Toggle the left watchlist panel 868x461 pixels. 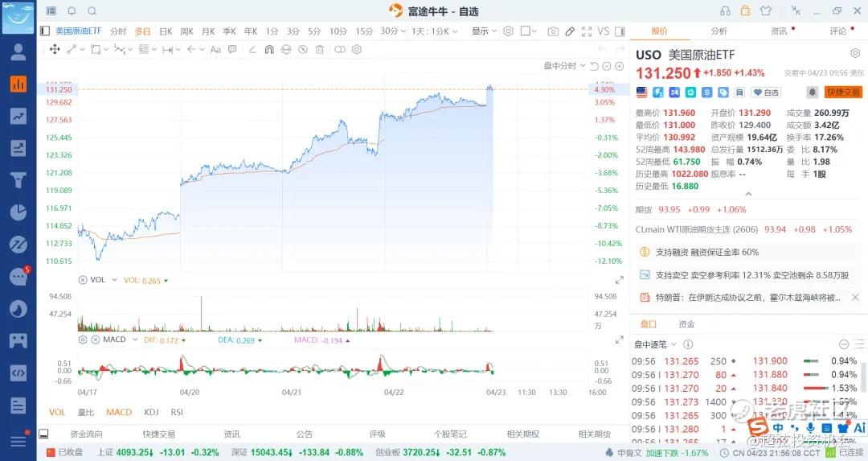(x=45, y=31)
